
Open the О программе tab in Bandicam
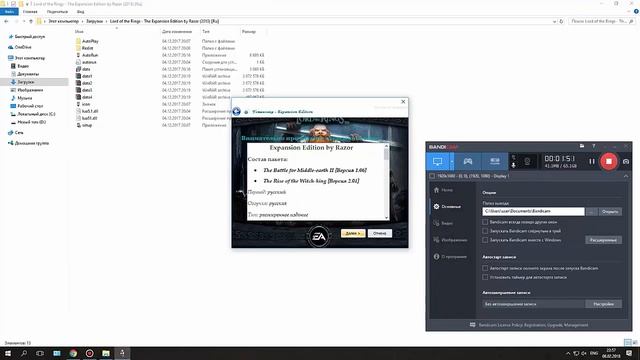(x=450, y=257)
